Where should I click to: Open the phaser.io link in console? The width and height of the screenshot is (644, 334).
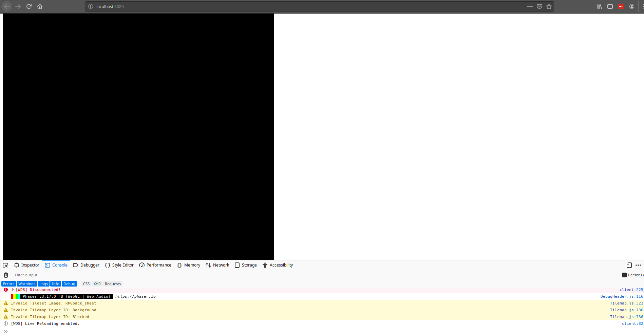coord(135,296)
